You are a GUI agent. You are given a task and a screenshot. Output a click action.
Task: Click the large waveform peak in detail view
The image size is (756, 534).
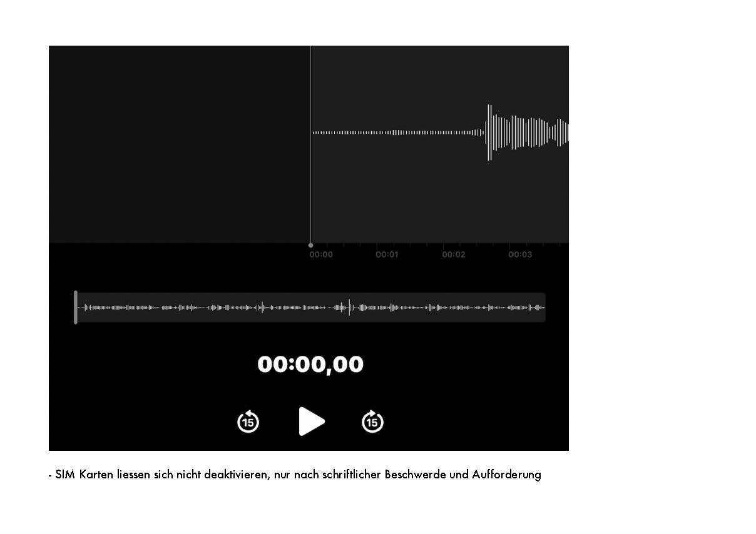tap(489, 133)
